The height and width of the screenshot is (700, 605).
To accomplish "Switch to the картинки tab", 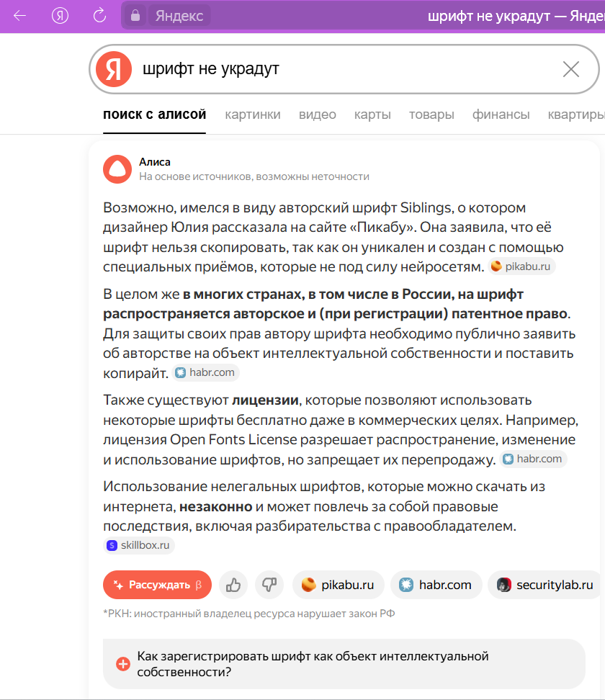I will (x=253, y=115).
